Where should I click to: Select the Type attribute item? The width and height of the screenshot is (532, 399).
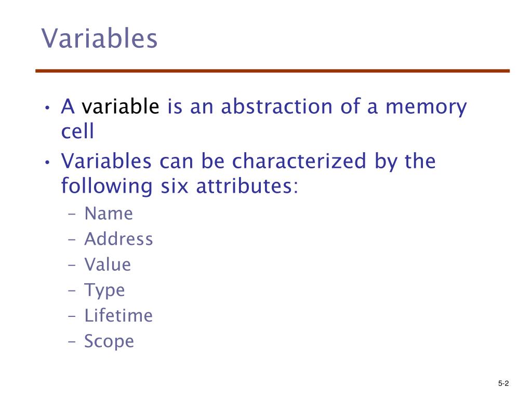104,291
